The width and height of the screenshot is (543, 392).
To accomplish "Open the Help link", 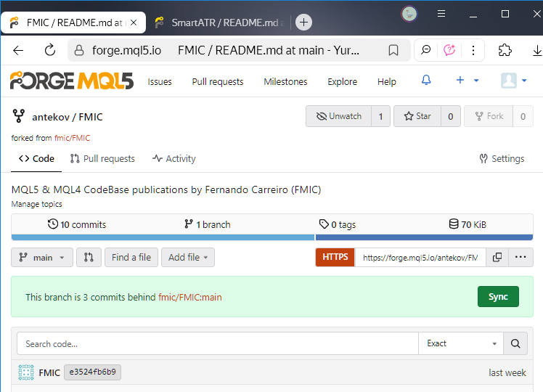I will [x=386, y=82].
